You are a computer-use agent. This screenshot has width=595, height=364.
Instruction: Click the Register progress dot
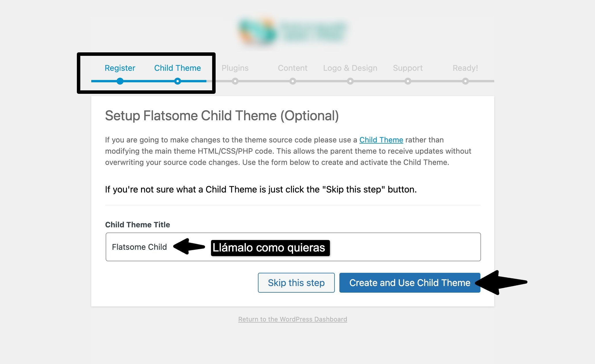pyautogui.click(x=120, y=81)
